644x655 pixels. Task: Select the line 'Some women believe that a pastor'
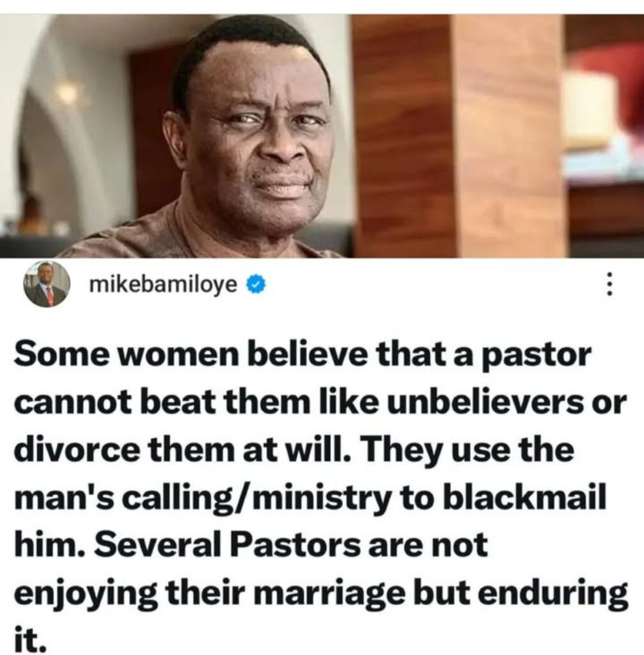[302, 356]
